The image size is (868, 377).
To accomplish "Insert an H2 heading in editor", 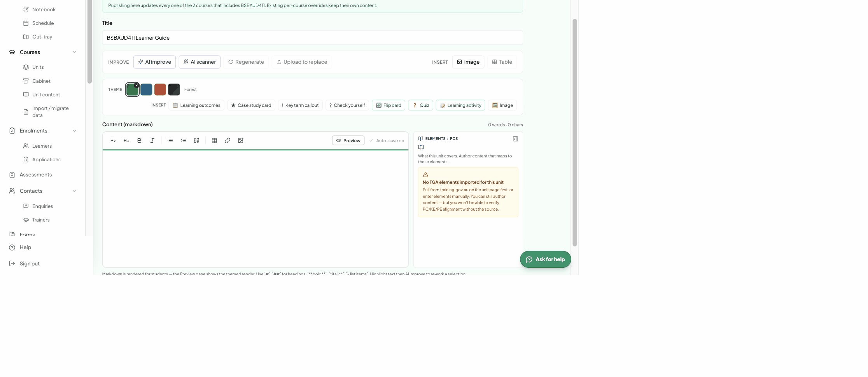I will click(x=113, y=141).
